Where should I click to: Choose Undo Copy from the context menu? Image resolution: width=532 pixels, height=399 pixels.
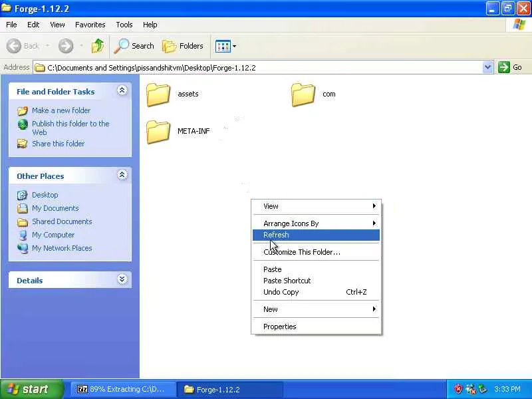(317, 292)
